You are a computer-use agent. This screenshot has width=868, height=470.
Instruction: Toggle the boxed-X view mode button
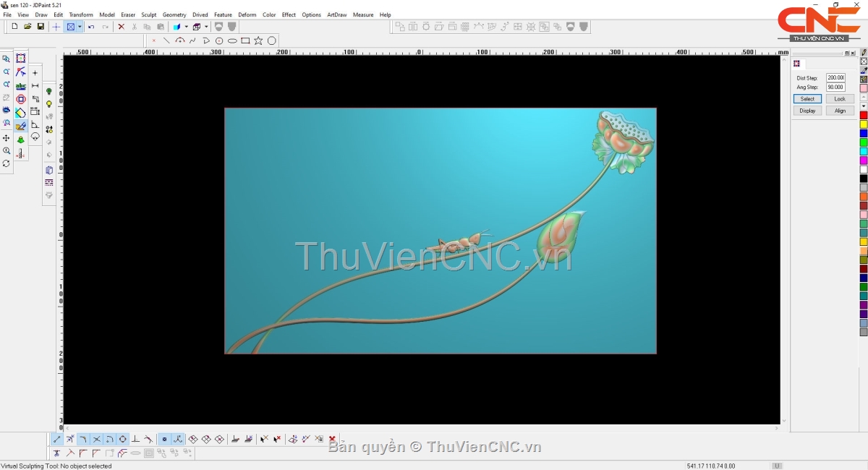[71, 27]
